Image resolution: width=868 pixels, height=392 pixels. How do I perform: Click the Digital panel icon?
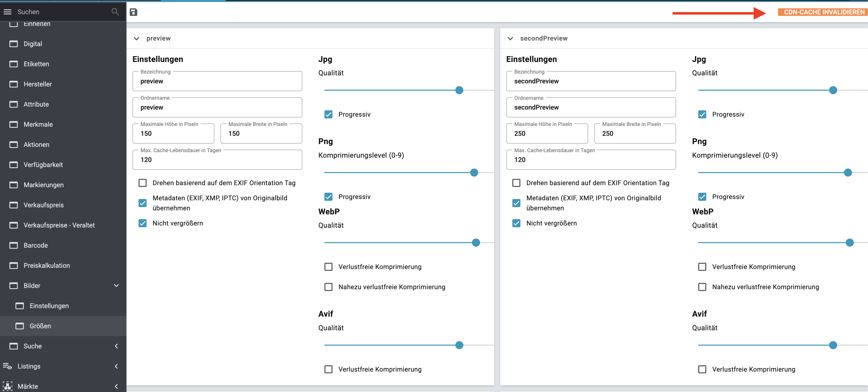pos(14,44)
